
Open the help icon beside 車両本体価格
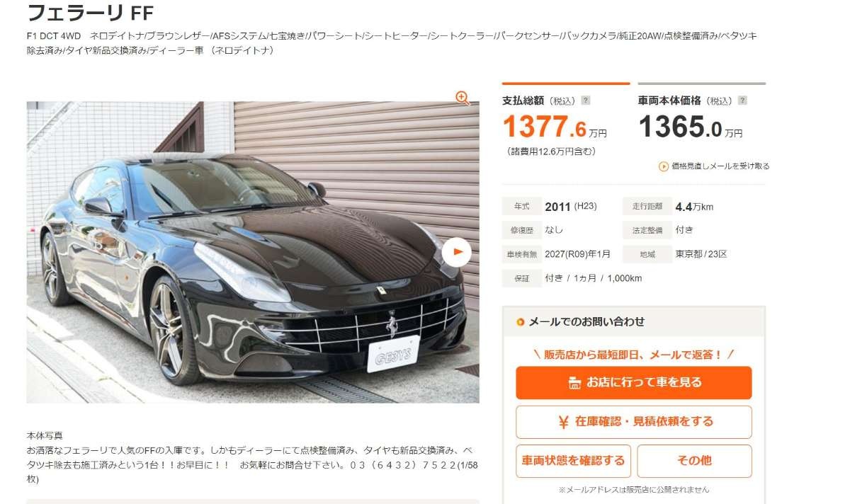point(742,101)
